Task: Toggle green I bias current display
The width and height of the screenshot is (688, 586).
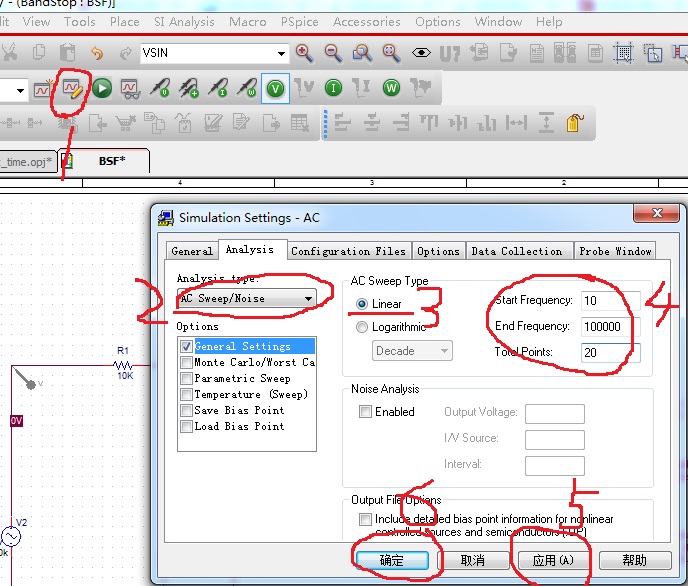Action: [x=333, y=88]
